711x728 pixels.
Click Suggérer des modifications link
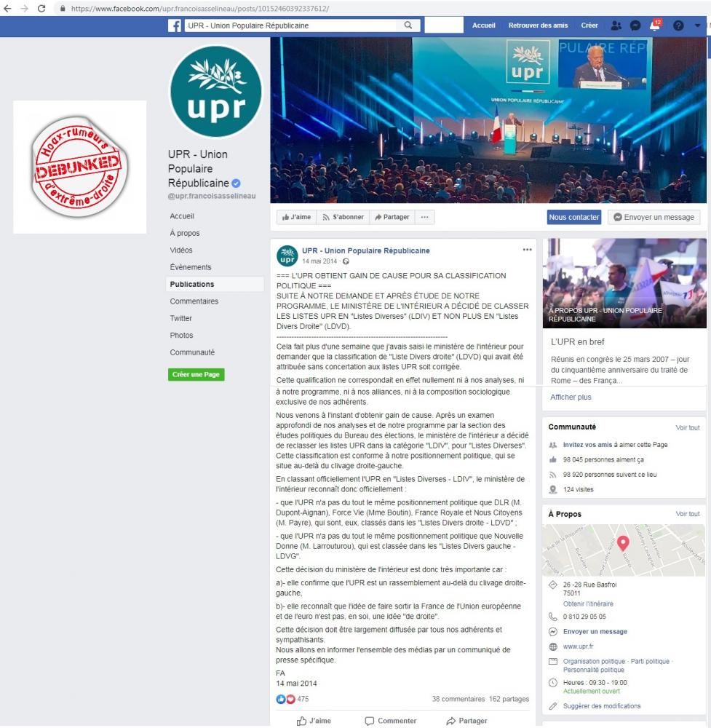[x=601, y=705]
